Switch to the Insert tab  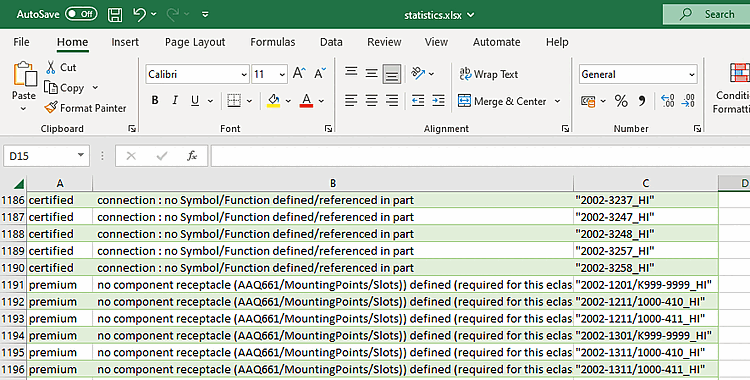[x=125, y=42]
